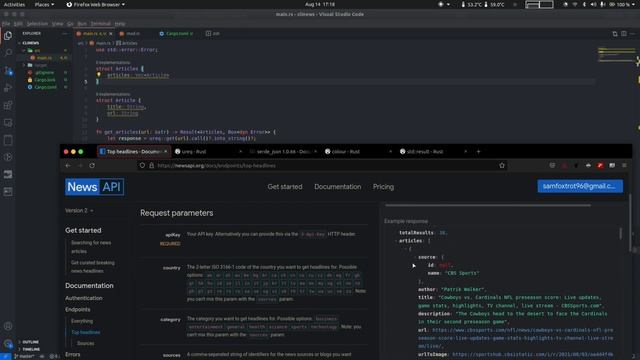Expand the TIMELINE section in VS Code

(x=29, y=349)
